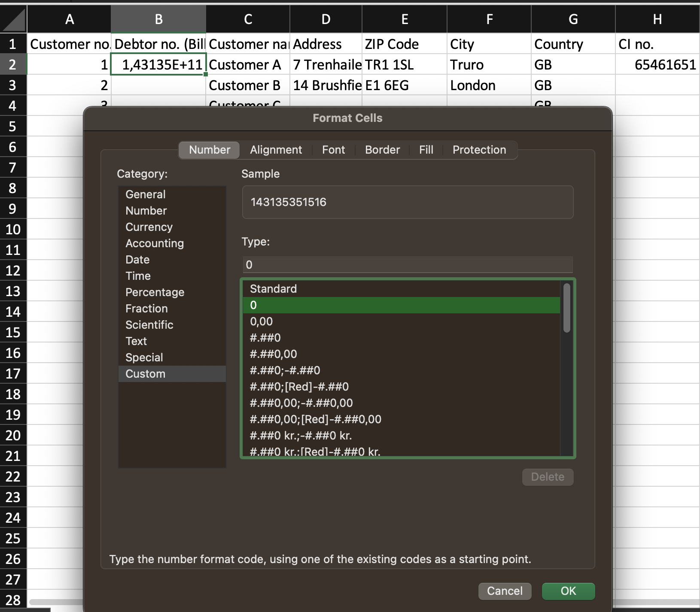Screen dimensions: 700x612
Task: Select column H header
Action: [x=657, y=19]
